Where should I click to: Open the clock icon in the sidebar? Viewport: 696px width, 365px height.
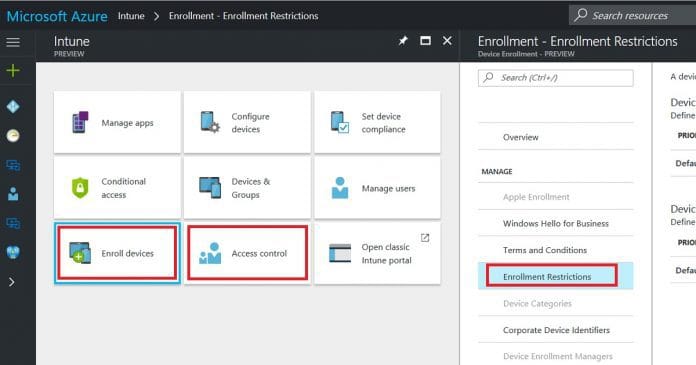(x=13, y=135)
